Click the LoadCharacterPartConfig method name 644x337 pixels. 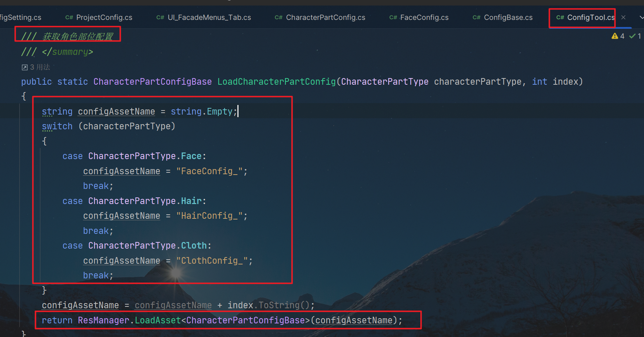point(276,82)
